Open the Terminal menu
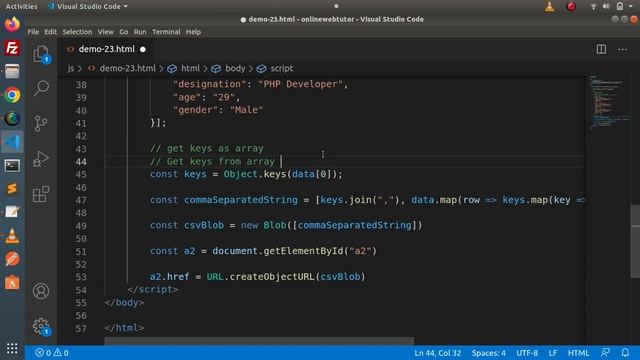 tap(166, 32)
